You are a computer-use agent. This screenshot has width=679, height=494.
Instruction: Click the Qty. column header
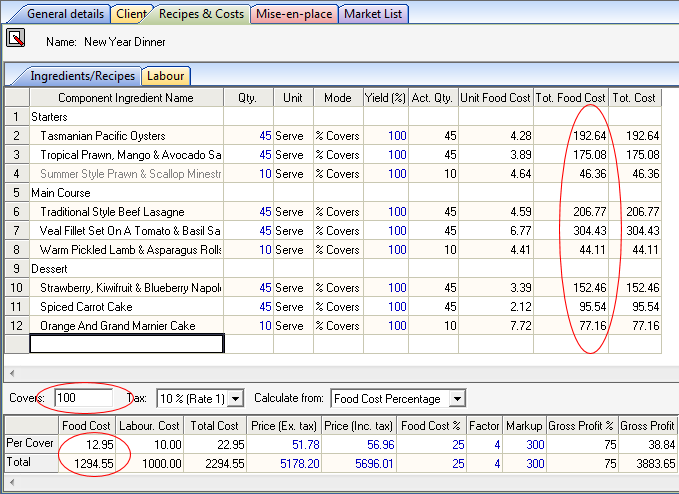click(x=248, y=97)
